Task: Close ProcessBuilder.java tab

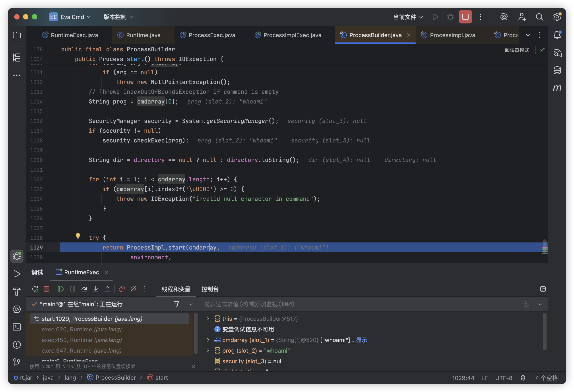Action: [x=409, y=35]
